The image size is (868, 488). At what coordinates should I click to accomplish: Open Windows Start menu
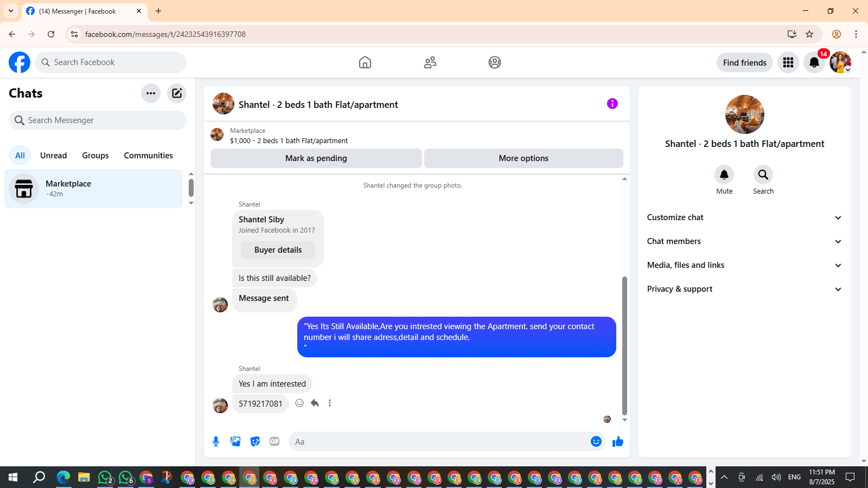click(x=13, y=477)
